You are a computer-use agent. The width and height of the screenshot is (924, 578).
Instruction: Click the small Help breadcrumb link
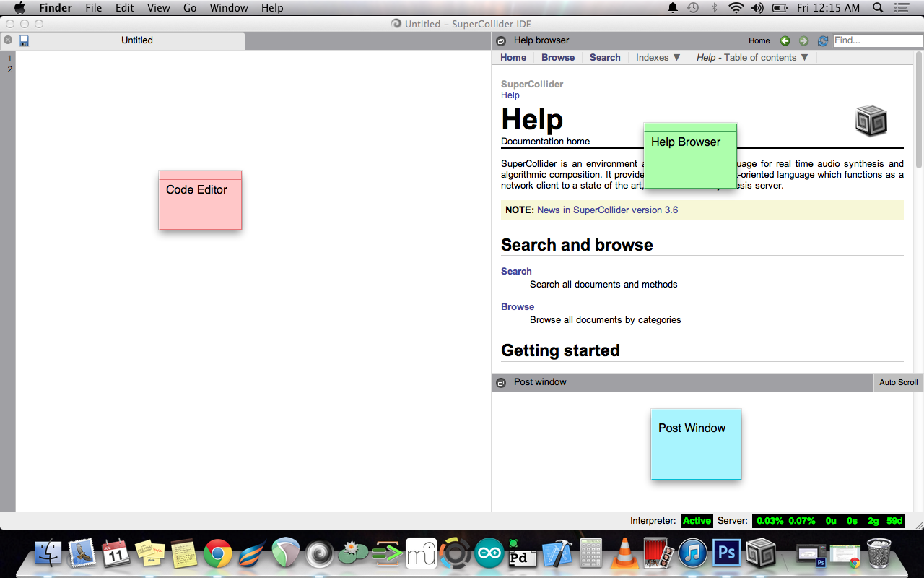coord(510,95)
